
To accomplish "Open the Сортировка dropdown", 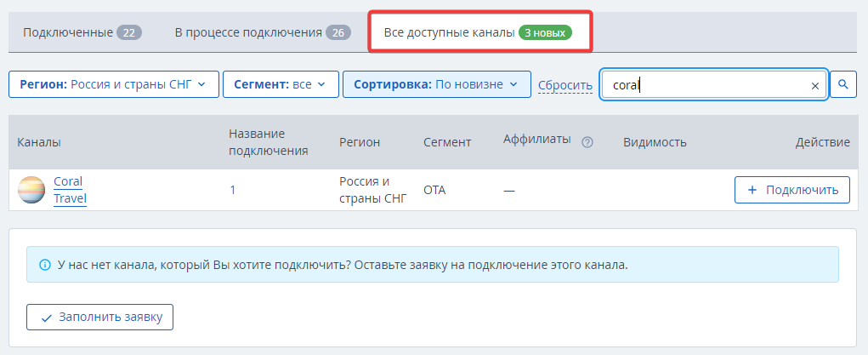I will click(437, 84).
